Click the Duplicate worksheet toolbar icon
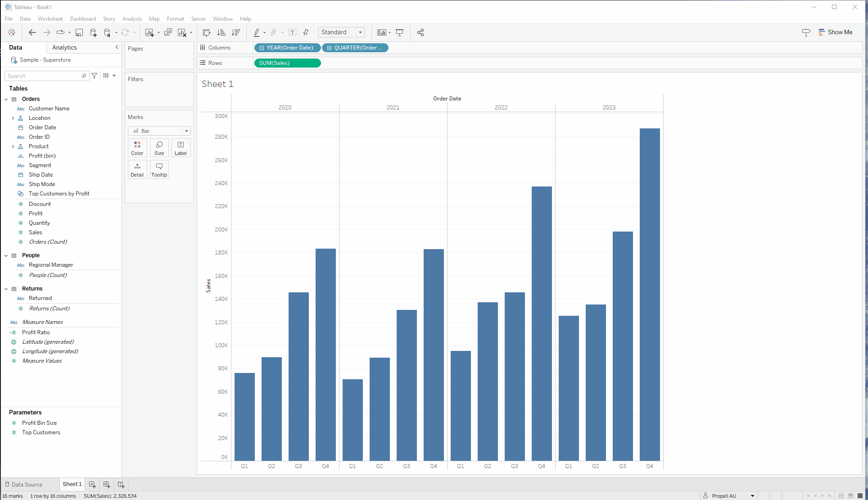 pyautogui.click(x=168, y=32)
